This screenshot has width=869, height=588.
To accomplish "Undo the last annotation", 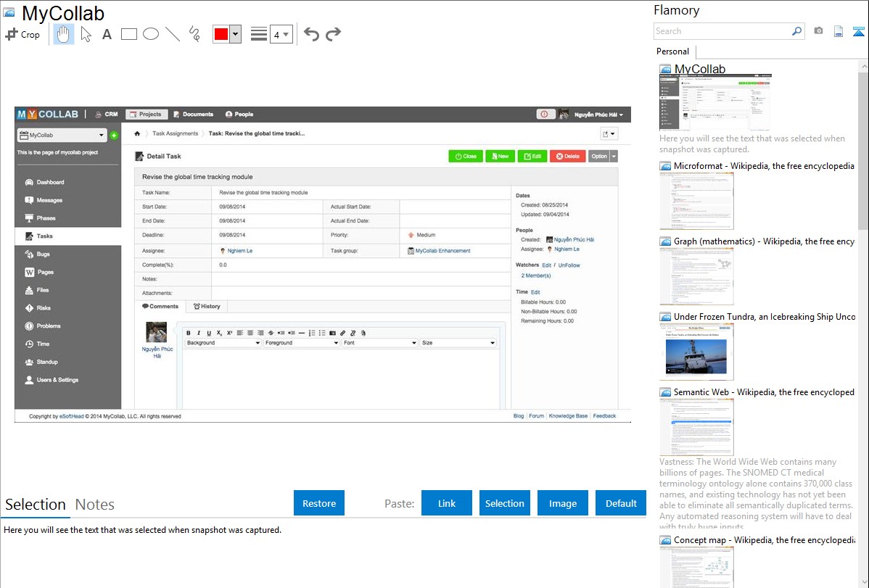I will tap(311, 34).
